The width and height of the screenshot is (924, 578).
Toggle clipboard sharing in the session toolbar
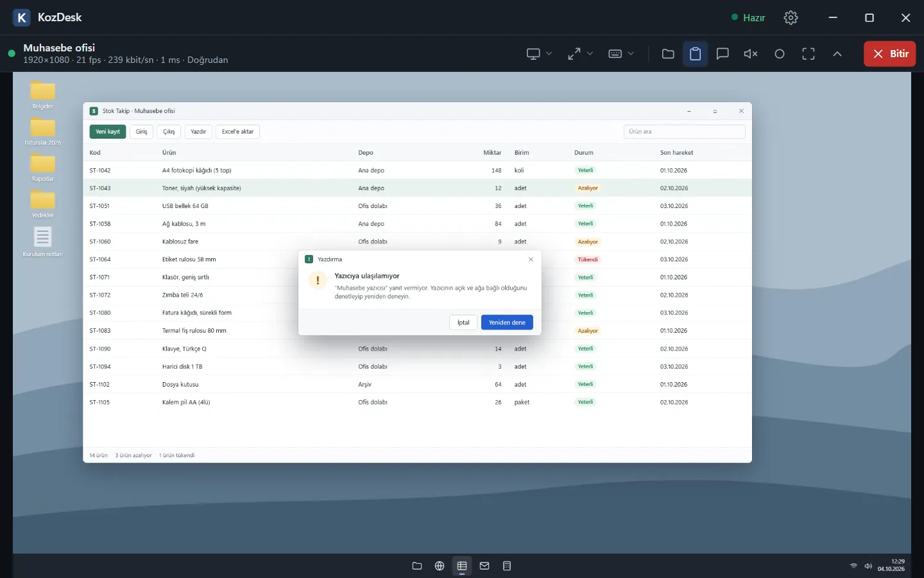(695, 54)
